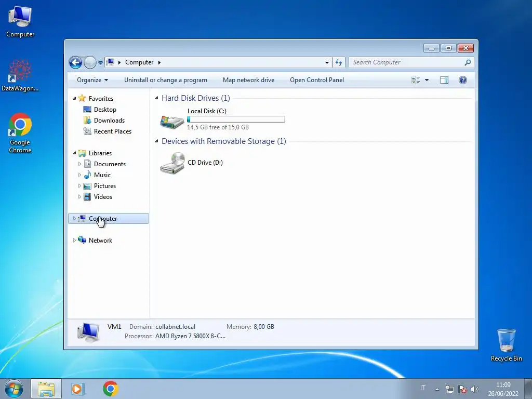Image resolution: width=532 pixels, height=399 pixels.
Task: Click the VM1 computer icon in details pane
Action: coord(88,331)
